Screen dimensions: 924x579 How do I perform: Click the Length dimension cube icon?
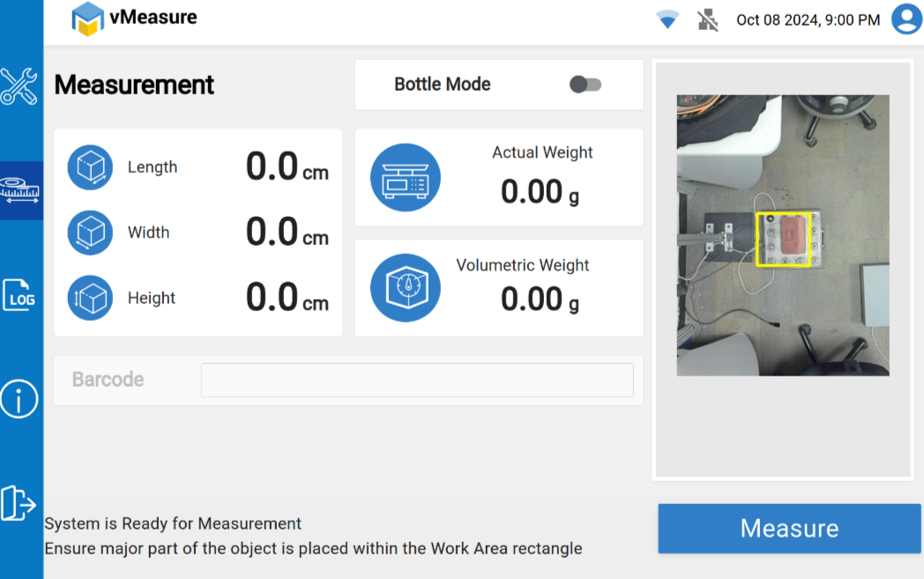pyautogui.click(x=90, y=167)
